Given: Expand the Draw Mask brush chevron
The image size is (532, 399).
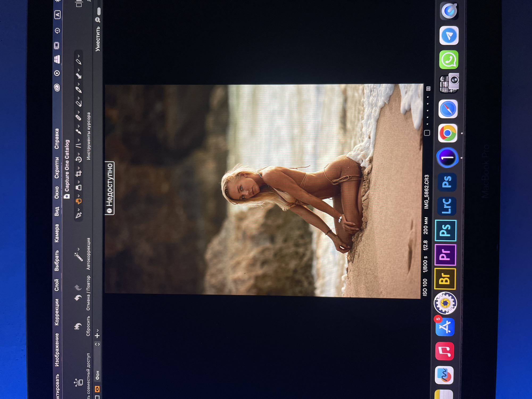Looking at the screenshot, I should 79,126.
